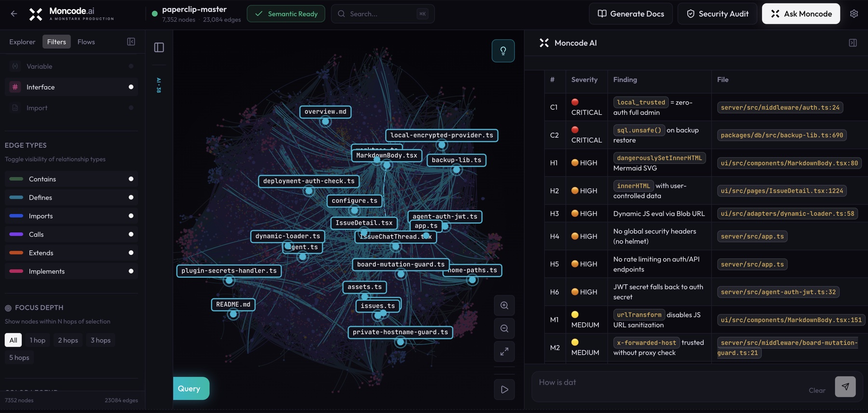
Task: Click the shield icon in Security Audit
Action: click(x=691, y=13)
